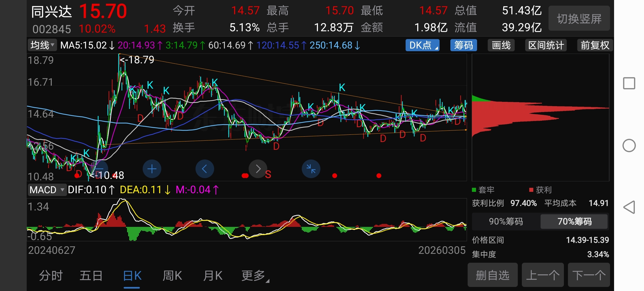Select the 90%筹码 option
The width and height of the screenshot is (644, 291).
pyautogui.click(x=506, y=221)
